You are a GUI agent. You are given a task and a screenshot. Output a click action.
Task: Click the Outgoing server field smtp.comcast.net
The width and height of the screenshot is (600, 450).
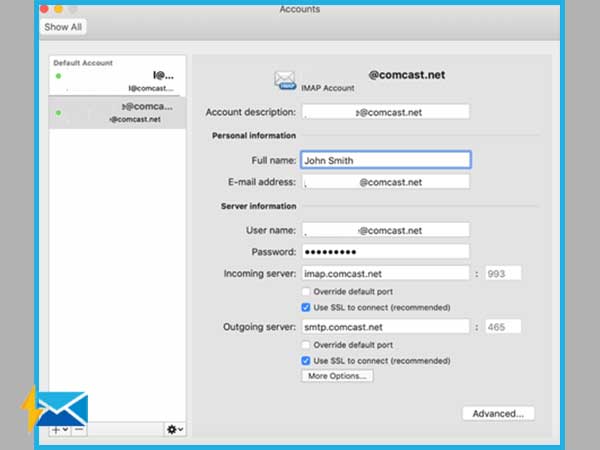click(x=385, y=327)
